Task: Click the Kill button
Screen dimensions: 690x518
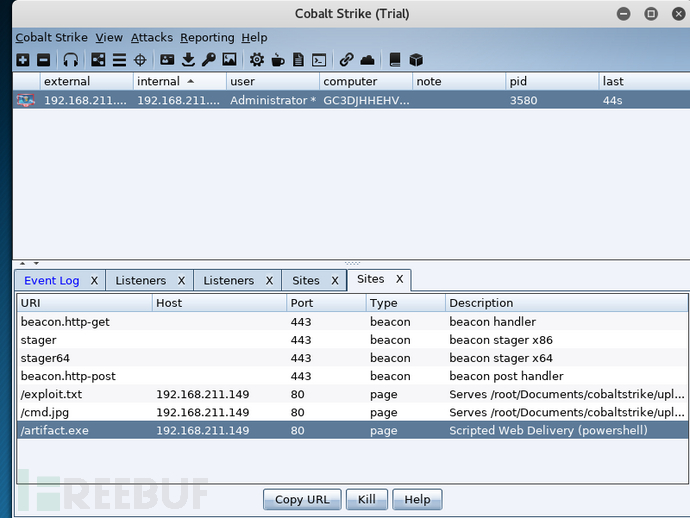Action: tap(366, 499)
